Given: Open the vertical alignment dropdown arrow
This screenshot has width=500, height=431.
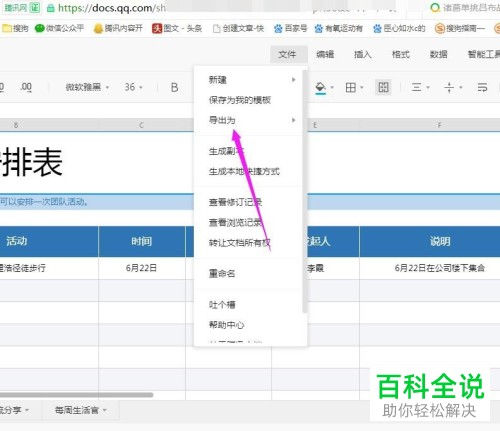Looking at the screenshot, I should [461, 88].
